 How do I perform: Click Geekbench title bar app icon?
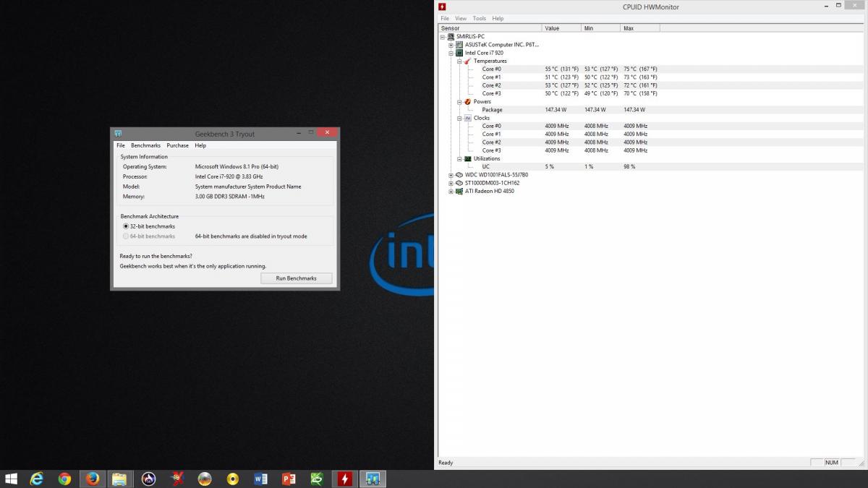pyautogui.click(x=118, y=134)
